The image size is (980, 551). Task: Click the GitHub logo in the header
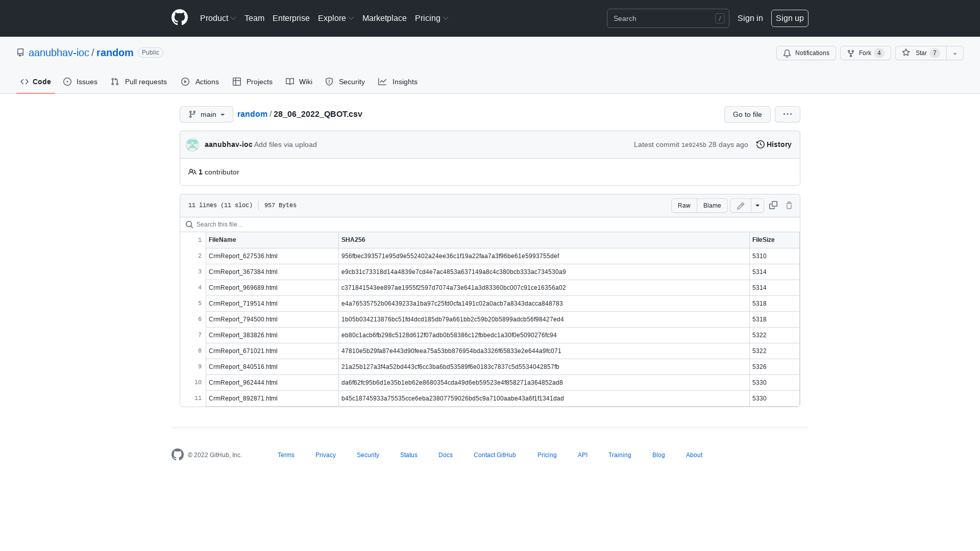click(x=179, y=18)
